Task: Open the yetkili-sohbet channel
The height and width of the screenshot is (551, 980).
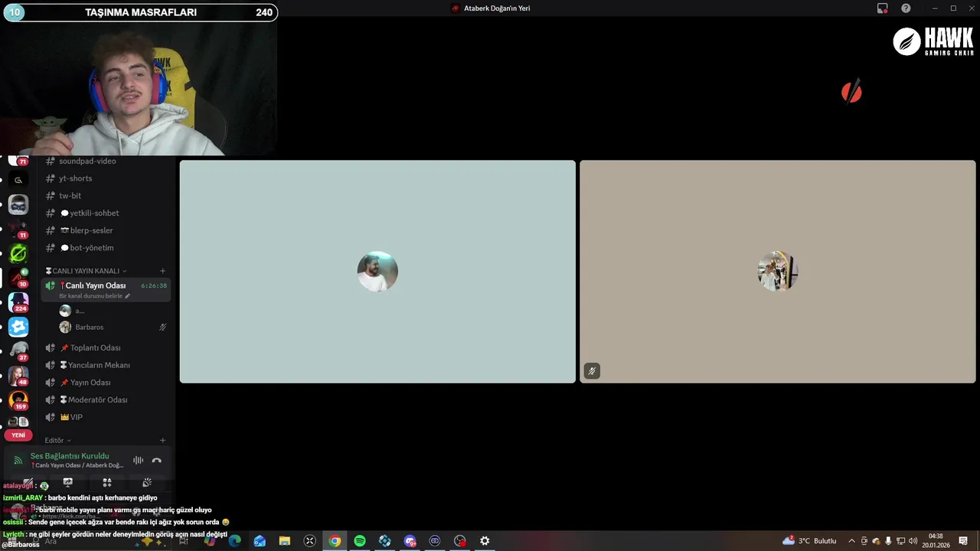Action: (x=106, y=213)
